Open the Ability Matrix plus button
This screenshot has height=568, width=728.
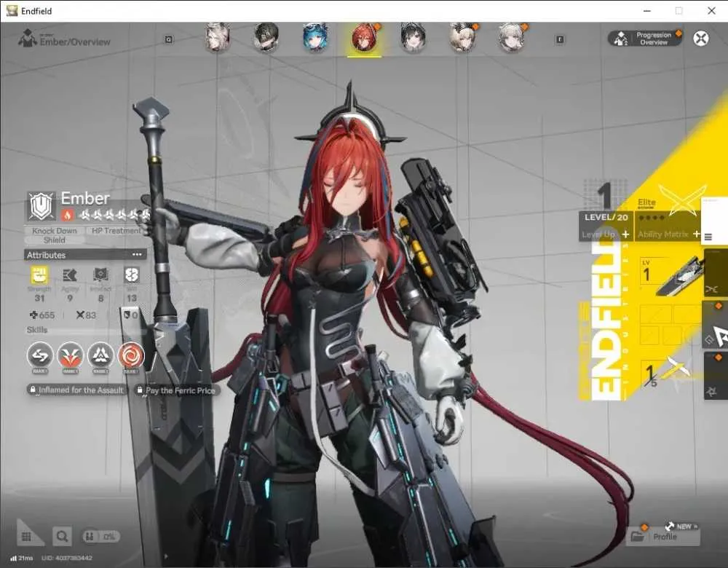(696, 234)
